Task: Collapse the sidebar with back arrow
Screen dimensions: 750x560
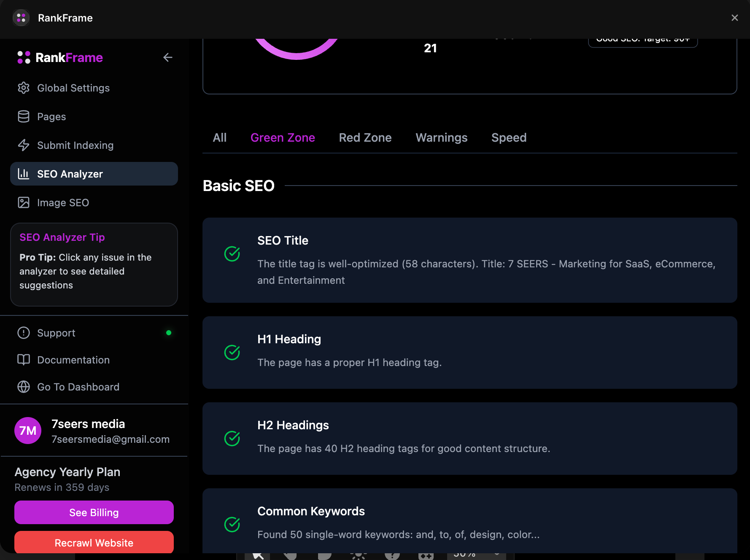Action: pyautogui.click(x=167, y=57)
